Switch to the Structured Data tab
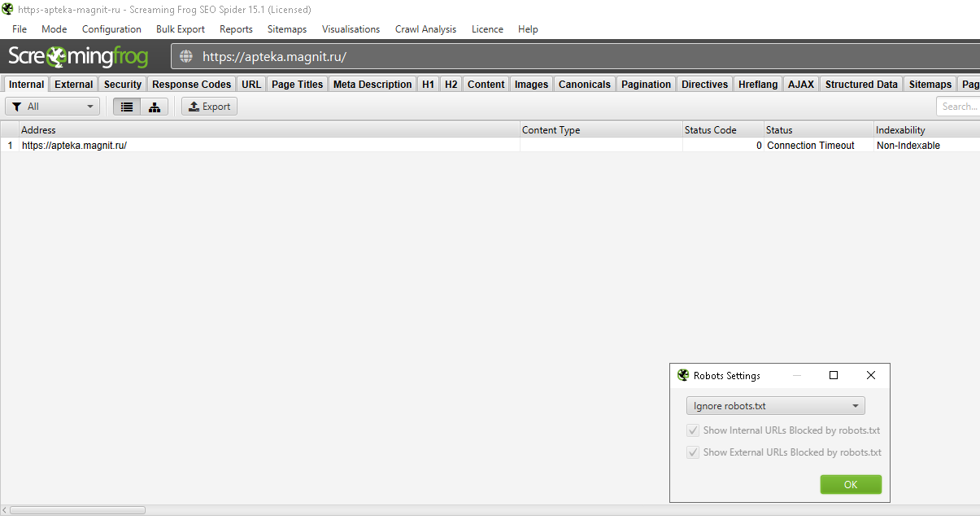This screenshot has width=980, height=524. (x=861, y=85)
